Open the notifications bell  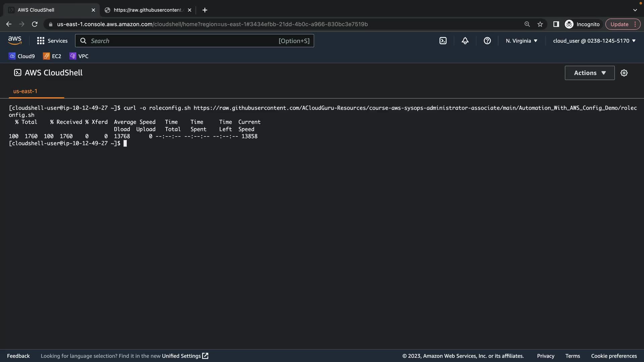(x=465, y=41)
